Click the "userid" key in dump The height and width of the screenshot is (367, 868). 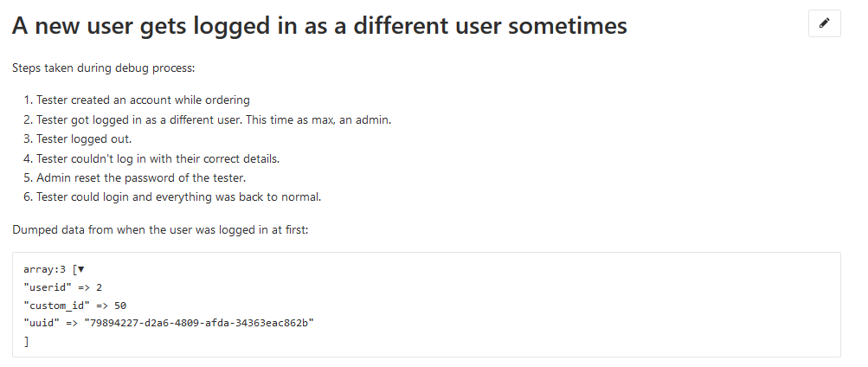tap(43, 287)
